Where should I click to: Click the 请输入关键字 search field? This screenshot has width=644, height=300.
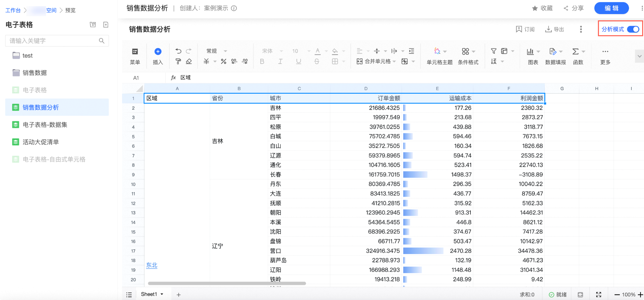[57, 41]
